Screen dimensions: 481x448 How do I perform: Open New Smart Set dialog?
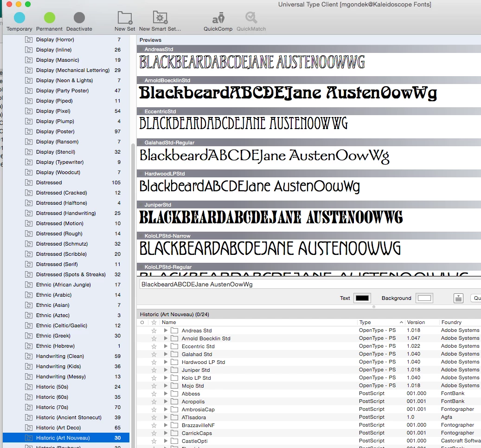pyautogui.click(x=160, y=22)
